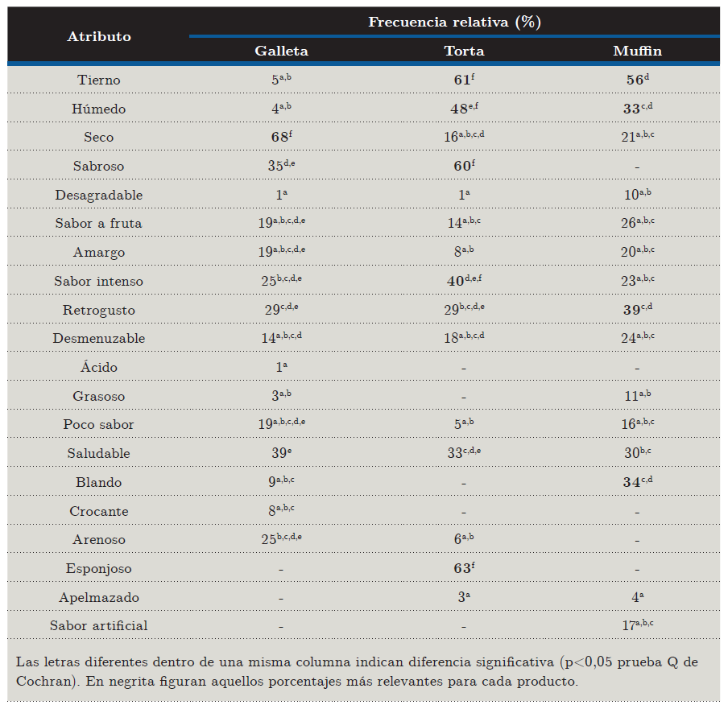
Task: Click the Sabor a fruta label
Action: tap(99, 223)
